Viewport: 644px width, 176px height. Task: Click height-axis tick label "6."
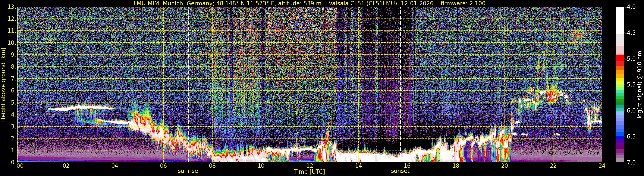13,91
